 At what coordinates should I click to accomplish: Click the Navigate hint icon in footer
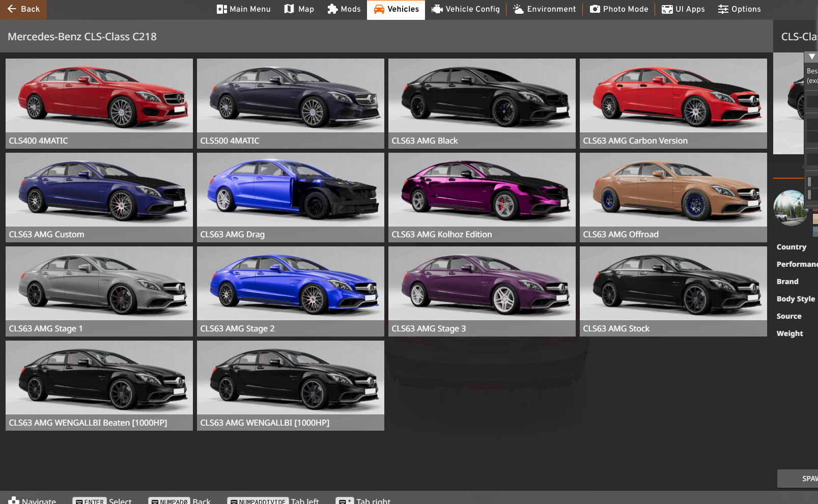(14, 500)
